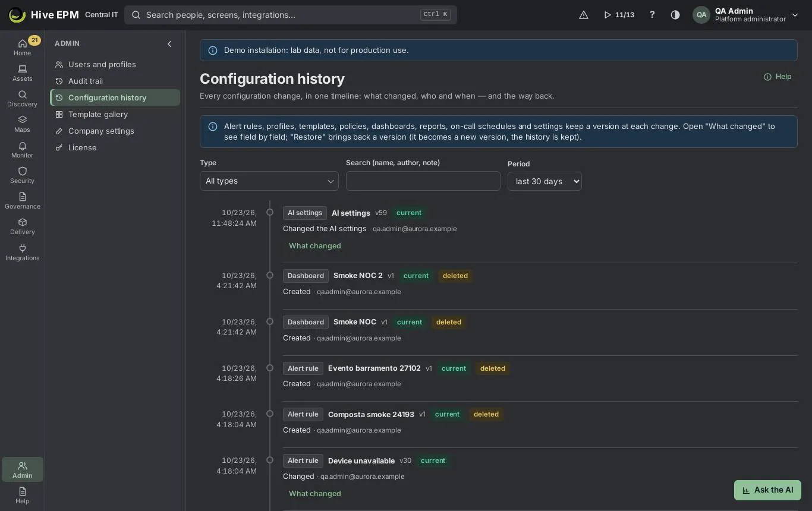
Task: Collapse the Admin side panel
Action: (x=169, y=44)
